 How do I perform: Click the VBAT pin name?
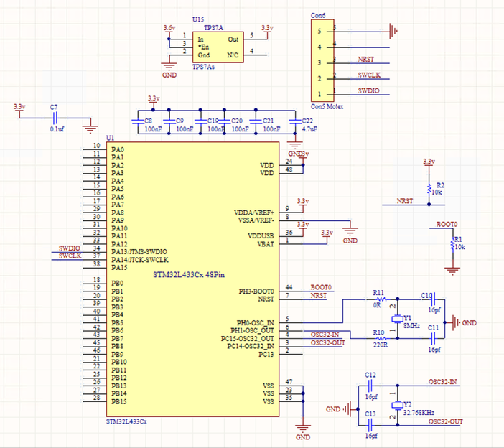click(266, 244)
